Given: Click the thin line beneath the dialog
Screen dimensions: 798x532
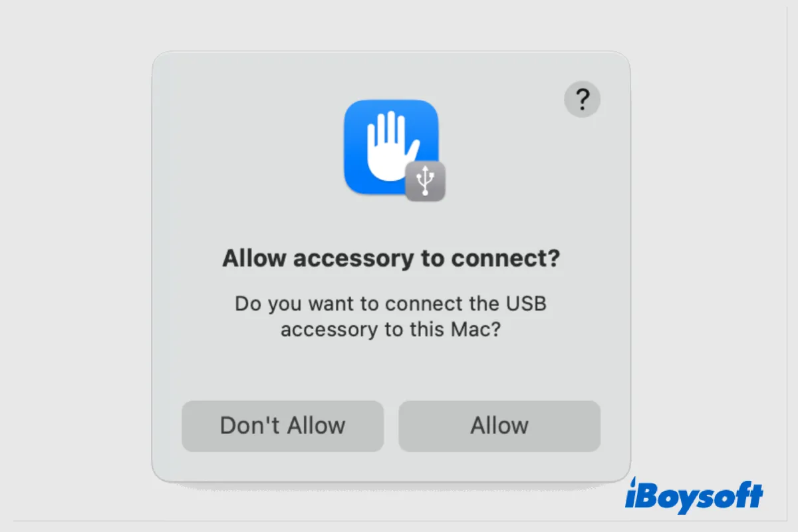Looking at the screenshot, I should tap(399, 521).
